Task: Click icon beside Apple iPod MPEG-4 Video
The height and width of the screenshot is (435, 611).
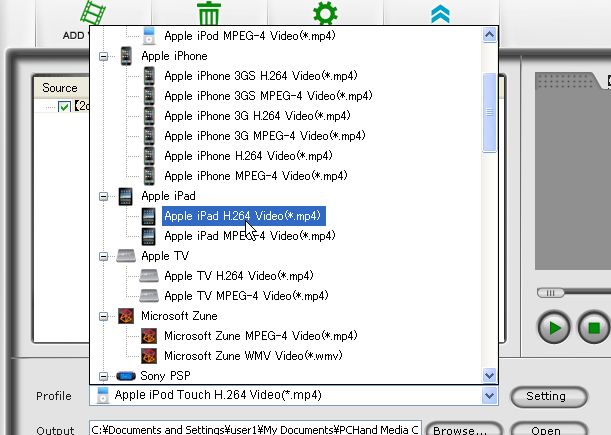Action: pos(149,36)
